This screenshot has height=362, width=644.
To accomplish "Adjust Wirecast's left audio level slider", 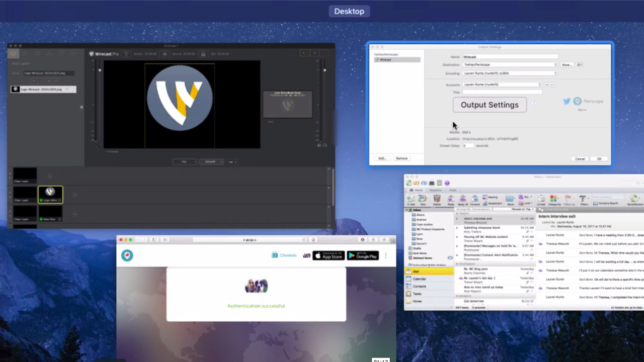I will pos(100,70).
